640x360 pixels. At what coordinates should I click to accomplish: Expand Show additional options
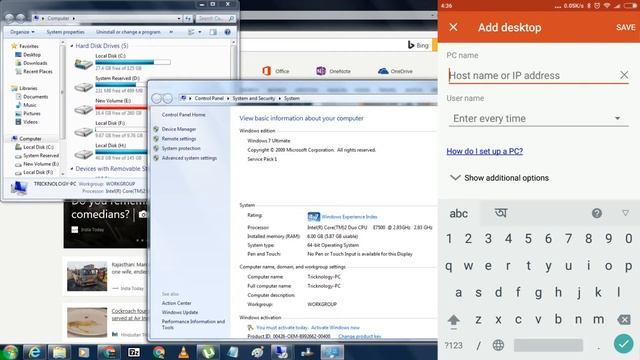point(500,178)
